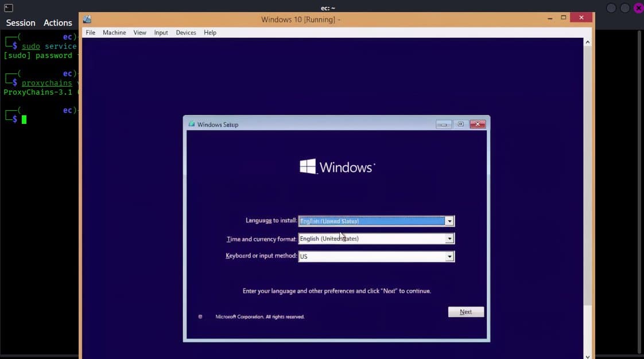Open the Machine menu
Screen dimensions: 644x359
[114, 33]
